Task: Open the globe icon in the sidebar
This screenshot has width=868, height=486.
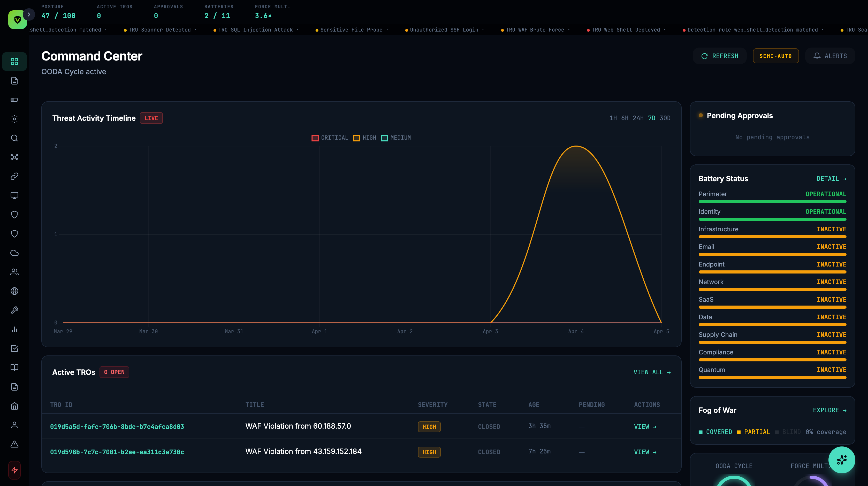Action: 14,291
